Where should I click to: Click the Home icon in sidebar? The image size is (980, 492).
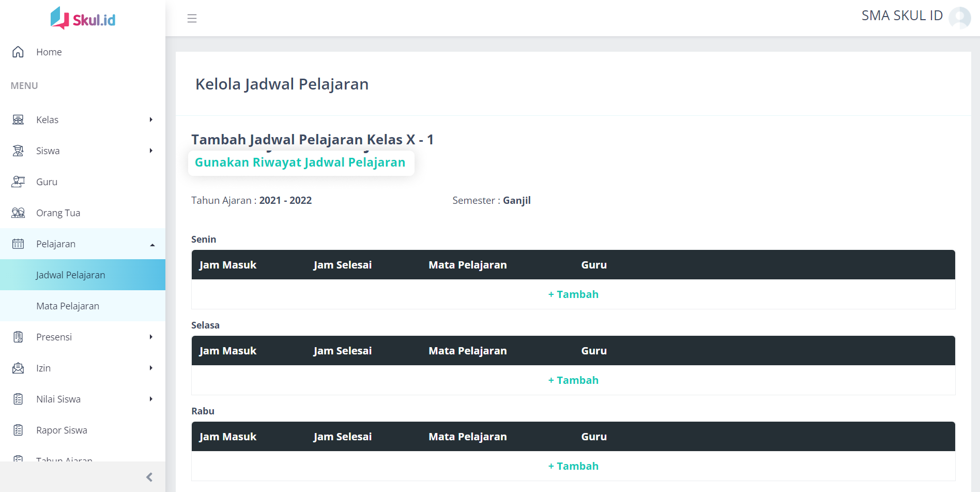[18, 52]
